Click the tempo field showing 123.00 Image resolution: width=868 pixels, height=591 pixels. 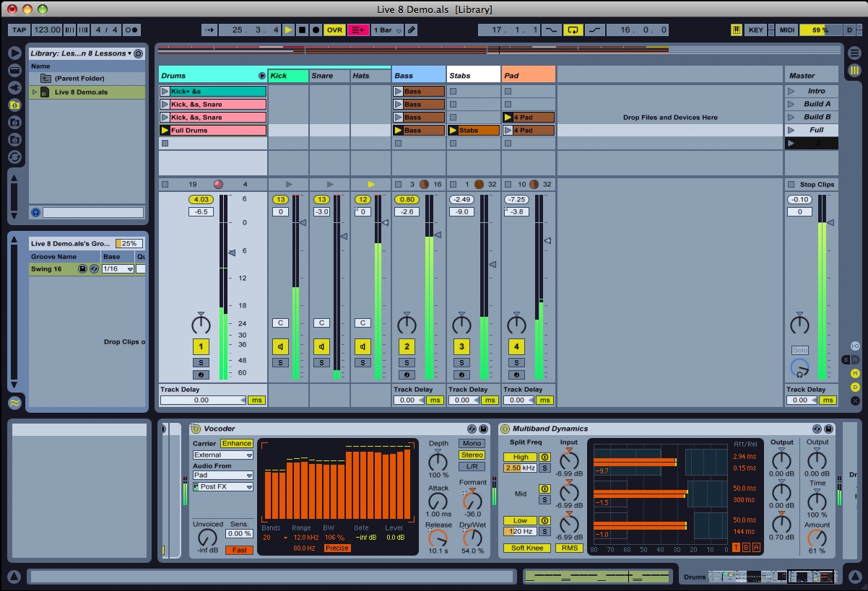point(47,30)
